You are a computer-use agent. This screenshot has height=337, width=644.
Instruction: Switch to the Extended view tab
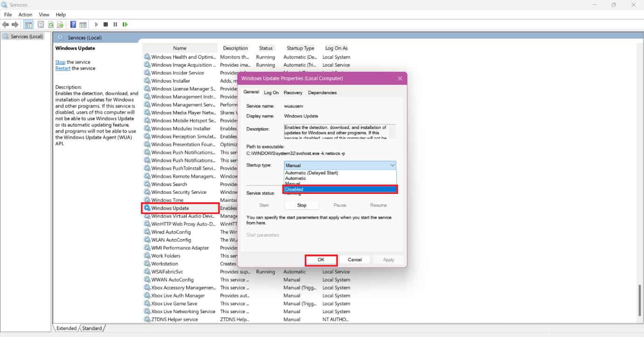click(66, 328)
